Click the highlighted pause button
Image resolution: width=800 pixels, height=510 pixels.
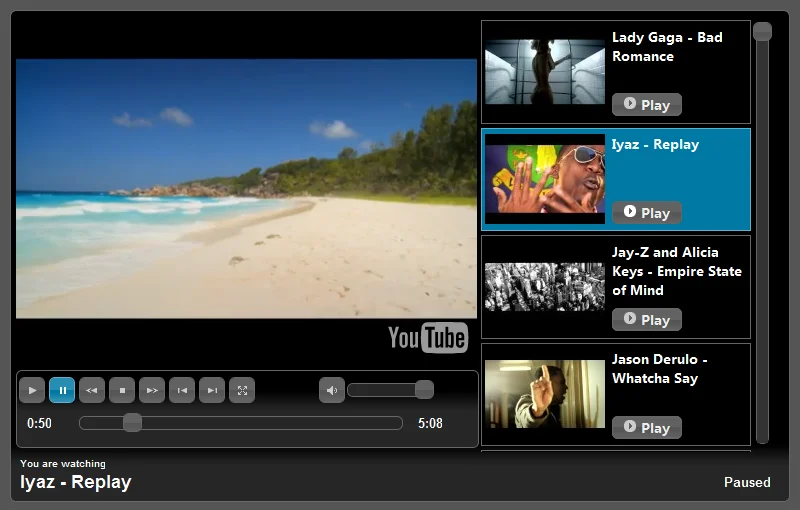62,390
